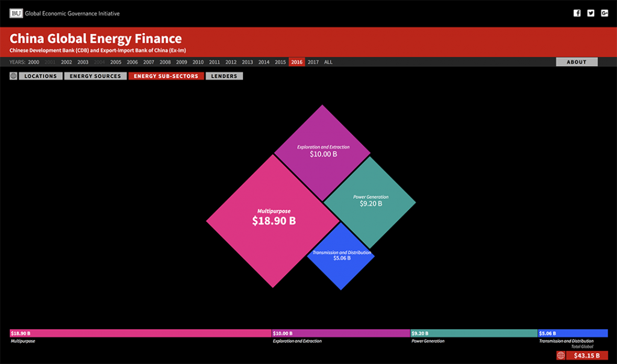Click the CDB and Ex-Im subtitle text
Viewport: 617px width, 364px height.
pos(98,51)
